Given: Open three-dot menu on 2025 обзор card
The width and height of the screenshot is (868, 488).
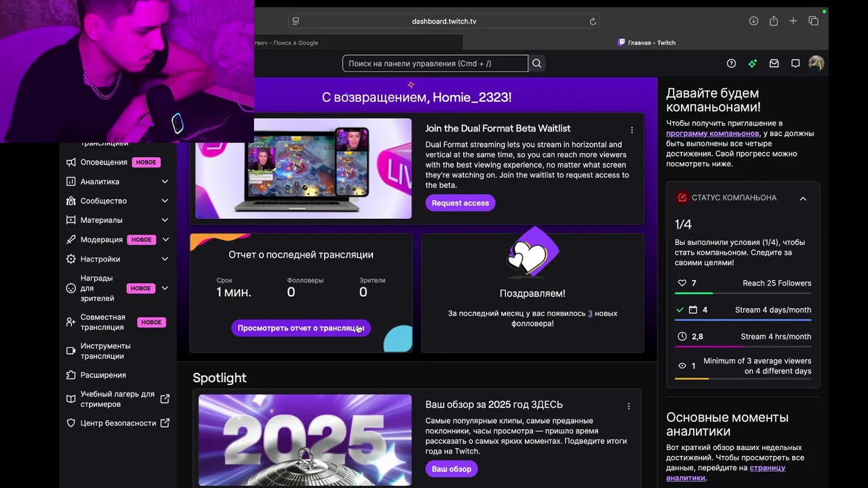Looking at the screenshot, I should coord(629,407).
